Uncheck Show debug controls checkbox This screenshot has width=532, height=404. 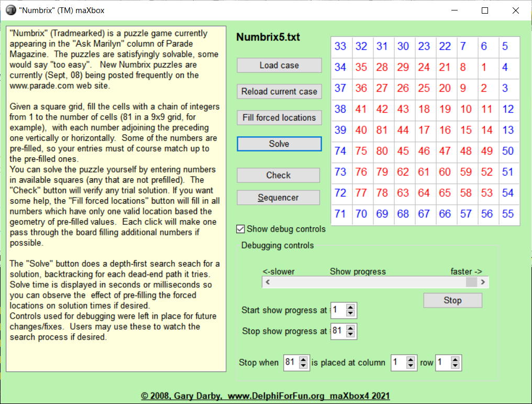pos(241,229)
